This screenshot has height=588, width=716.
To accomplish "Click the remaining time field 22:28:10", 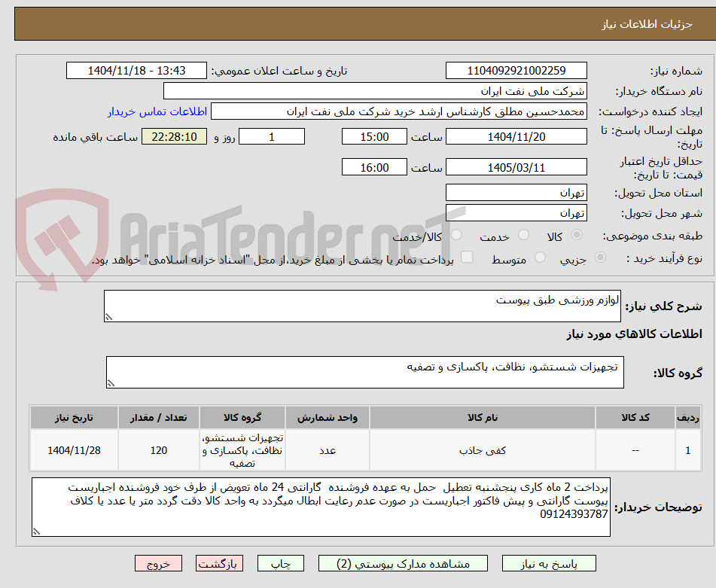I will pos(175,136).
